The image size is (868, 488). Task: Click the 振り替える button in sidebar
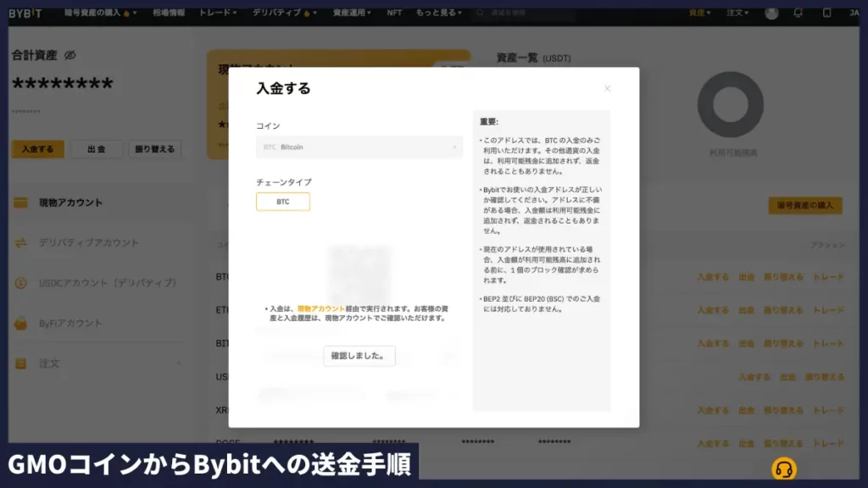tap(155, 149)
